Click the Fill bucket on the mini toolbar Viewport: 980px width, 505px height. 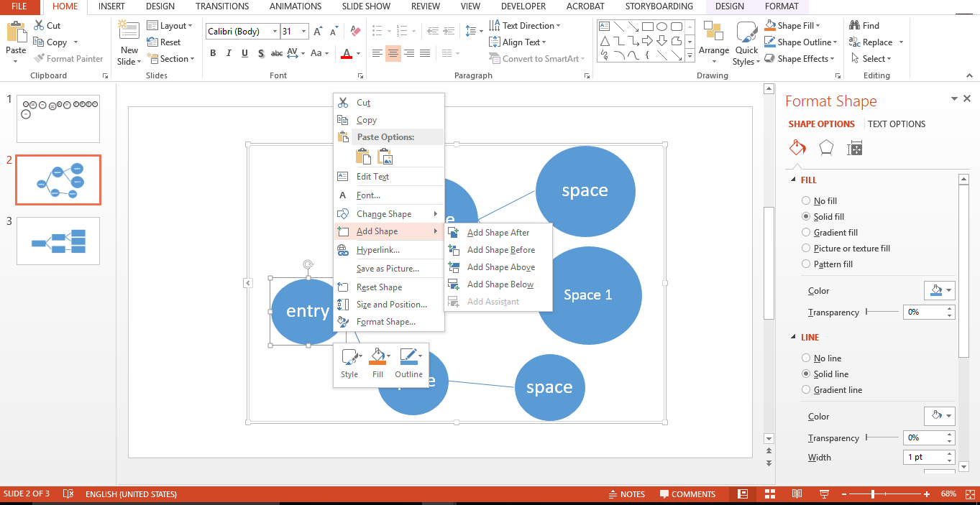click(377, 357)
